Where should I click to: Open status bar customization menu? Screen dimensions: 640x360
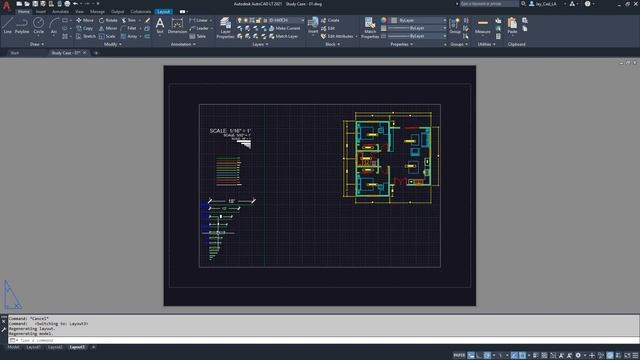click(x=636, y=356)
